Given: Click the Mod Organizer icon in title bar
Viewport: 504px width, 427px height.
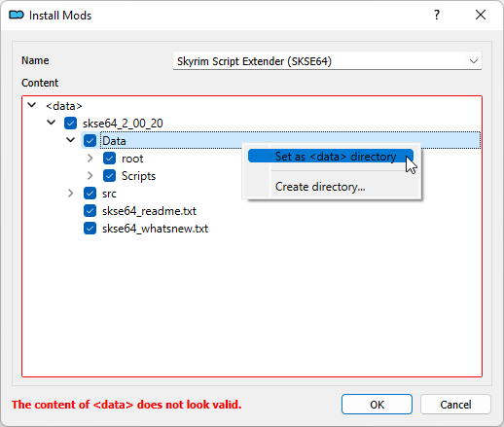Looking at the screenshot, I should click(17, 15).
